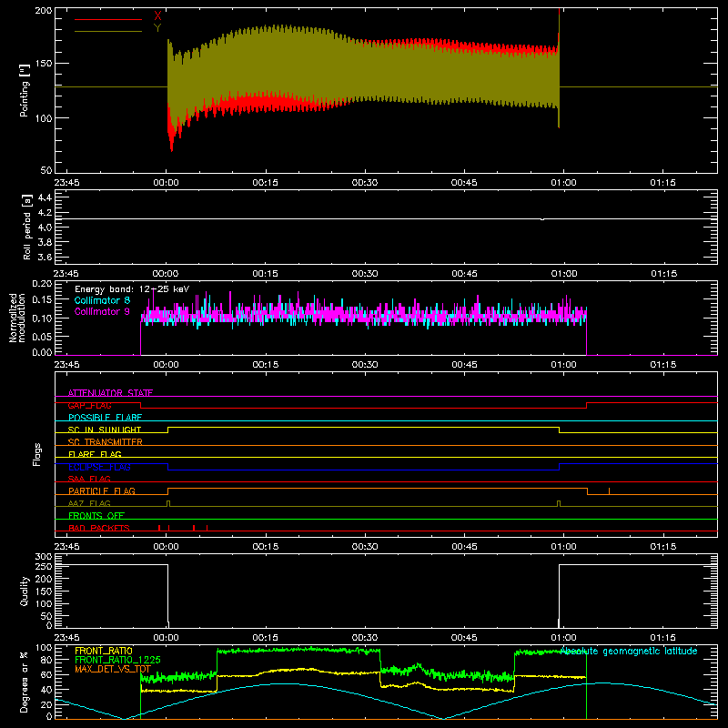Viewport: 728px width, 728px height.
Task: Click the POSSIBLE_FLARE flag label
Action: coord(105,418)
